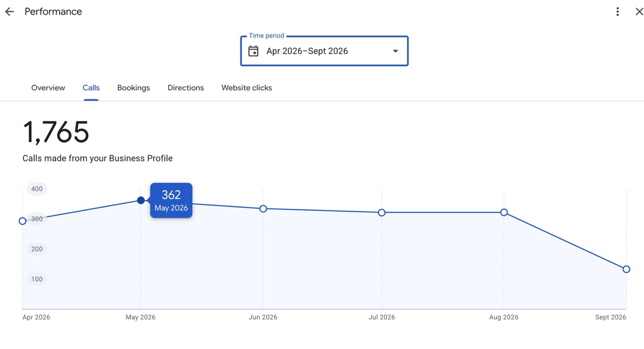Image resolution: width=644 pixels, height=349 pixels.
Task: Click 'Calls made from your Business Profile' text
Action: pos(98,158)
